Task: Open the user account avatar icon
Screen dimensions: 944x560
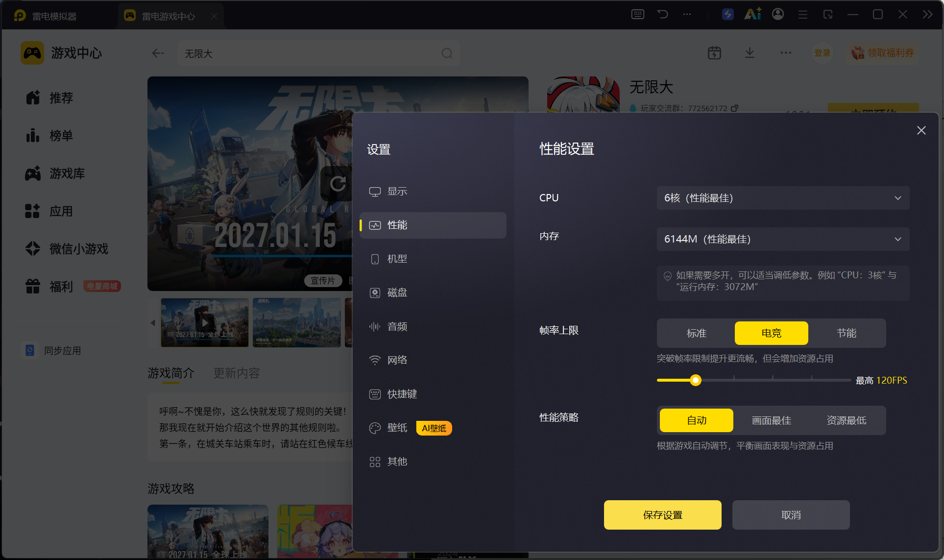Action: pos(778,14)
